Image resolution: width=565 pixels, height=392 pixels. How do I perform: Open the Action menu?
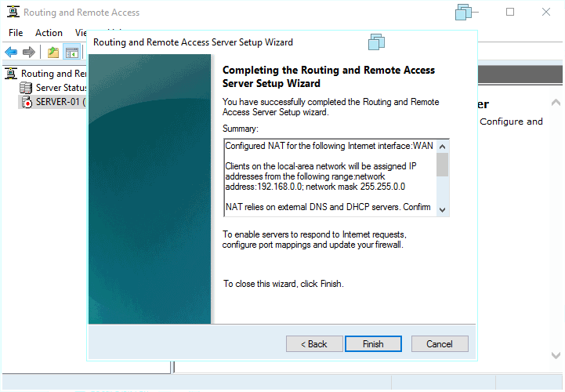[49, 33]
